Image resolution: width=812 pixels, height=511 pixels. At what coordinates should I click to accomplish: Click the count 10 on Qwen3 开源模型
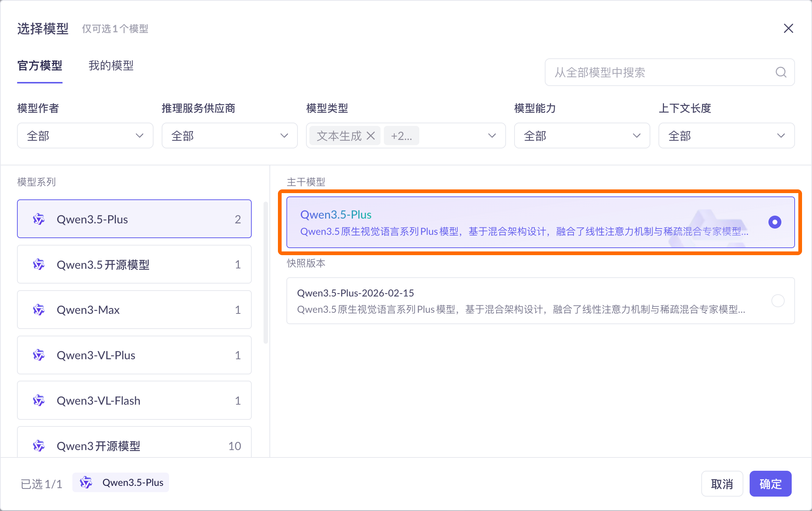click(x=235, y=446)
